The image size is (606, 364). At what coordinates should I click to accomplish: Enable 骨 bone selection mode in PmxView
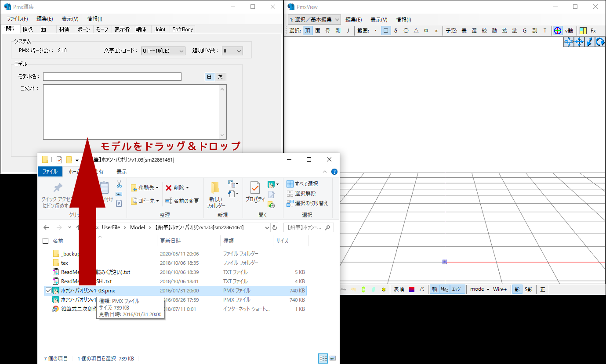pos(327,31)
